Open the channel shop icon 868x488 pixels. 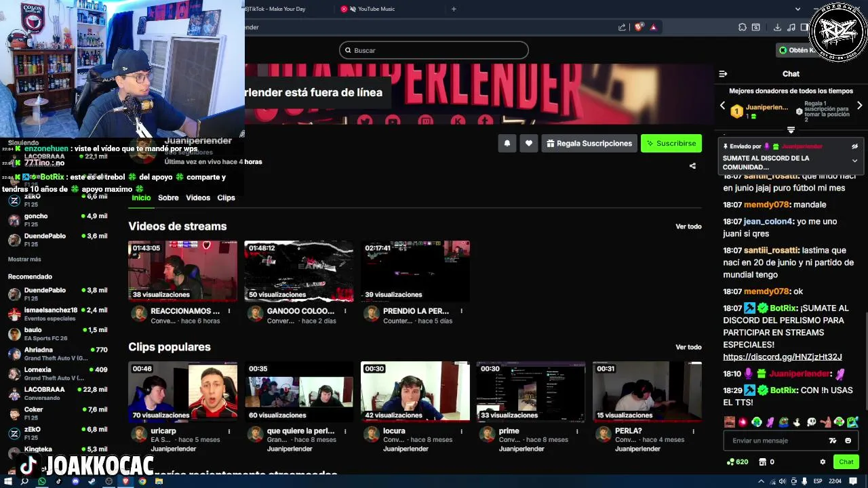tap(762, 462)
